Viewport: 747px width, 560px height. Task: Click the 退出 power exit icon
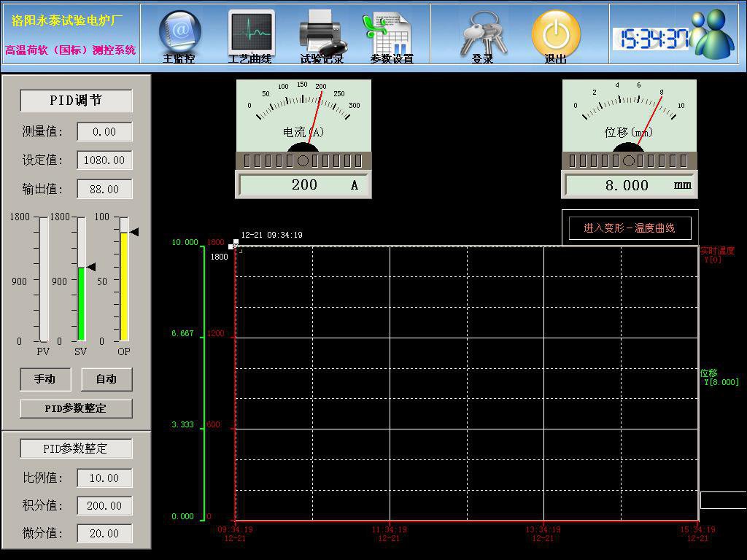point(556,34)
